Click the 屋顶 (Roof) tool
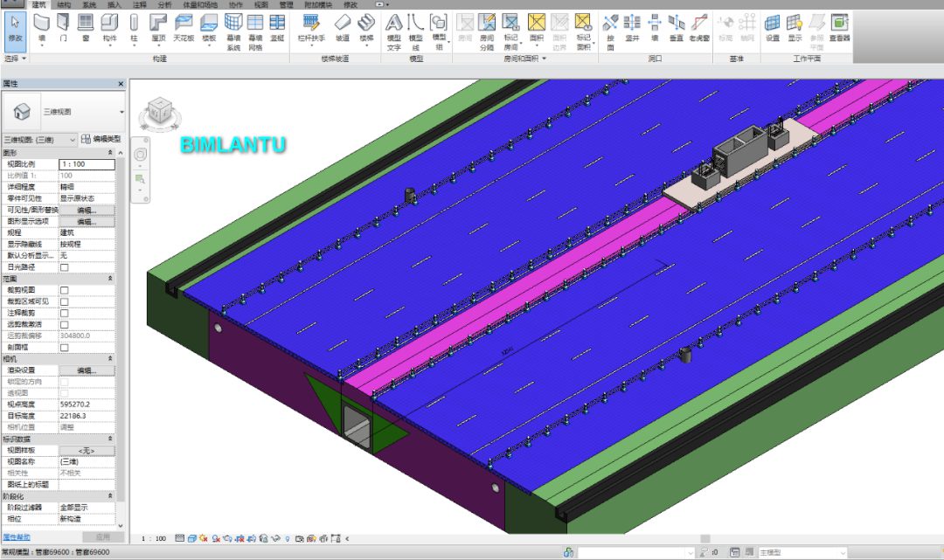 [x=158, y=28]
